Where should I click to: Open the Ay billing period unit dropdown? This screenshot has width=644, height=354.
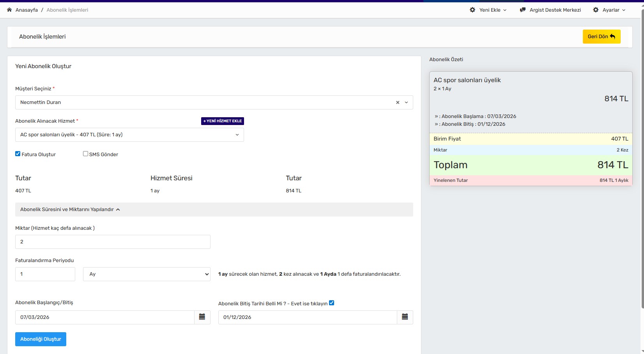click(147, 274)
